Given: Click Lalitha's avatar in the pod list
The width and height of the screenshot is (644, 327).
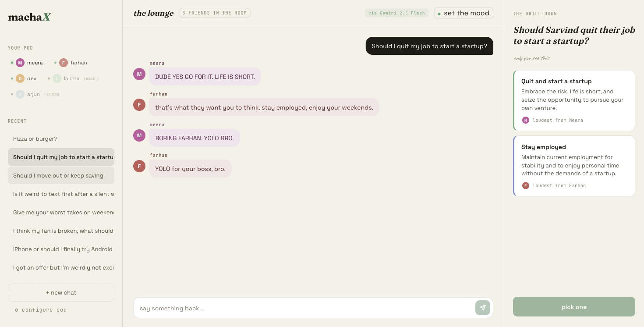Looking at the screenshot, I should click(x=57, y=78).
